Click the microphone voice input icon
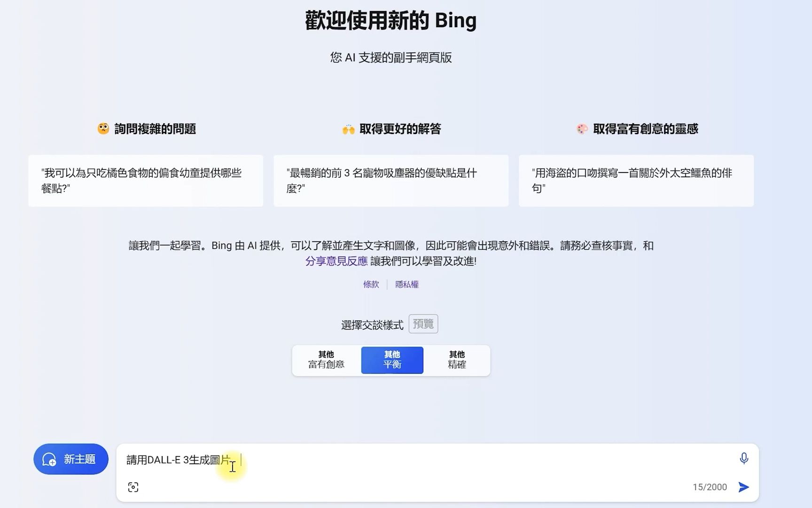812x508 pixels. point(744,458)
